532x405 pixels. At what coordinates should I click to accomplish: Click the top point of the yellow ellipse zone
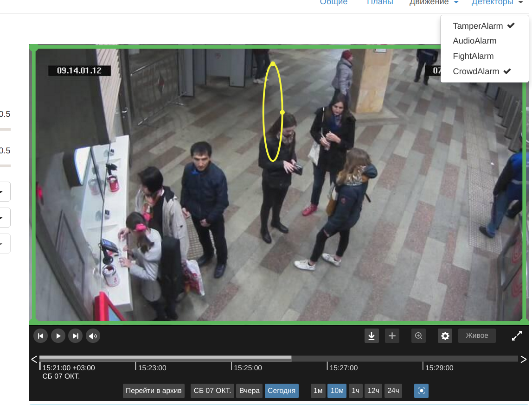[x=273, y=63]
